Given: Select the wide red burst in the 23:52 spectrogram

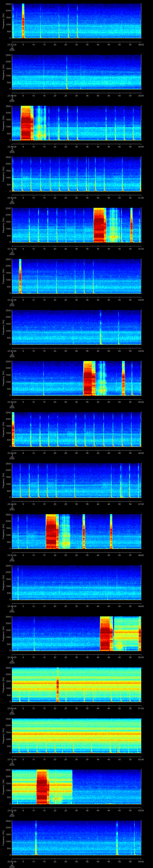Looking at the screenshot, I should (43, 787).
